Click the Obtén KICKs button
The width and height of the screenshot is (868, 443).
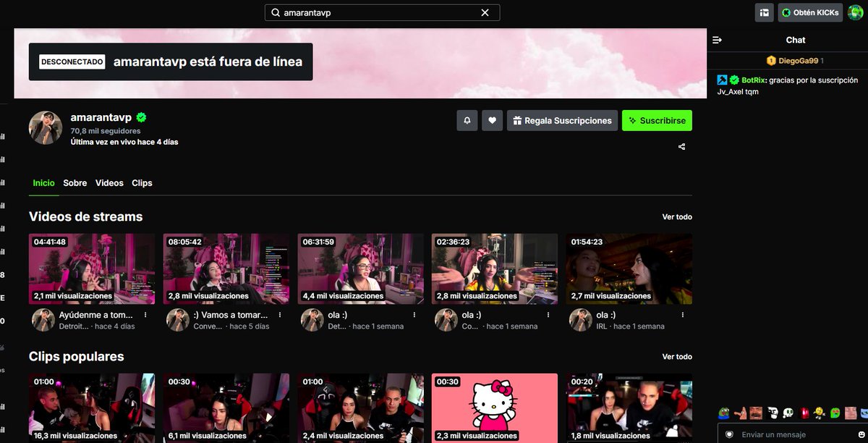tap(810, 12)
